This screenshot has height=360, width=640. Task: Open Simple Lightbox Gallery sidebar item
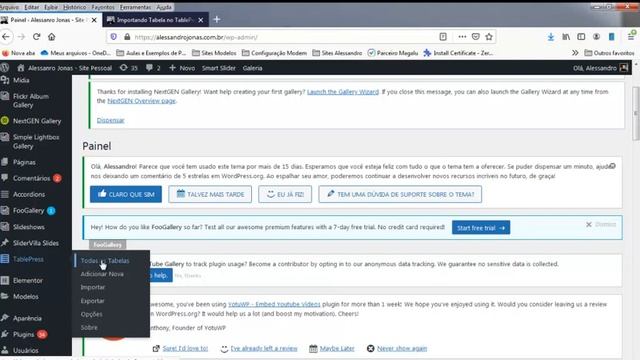point(36,142)
